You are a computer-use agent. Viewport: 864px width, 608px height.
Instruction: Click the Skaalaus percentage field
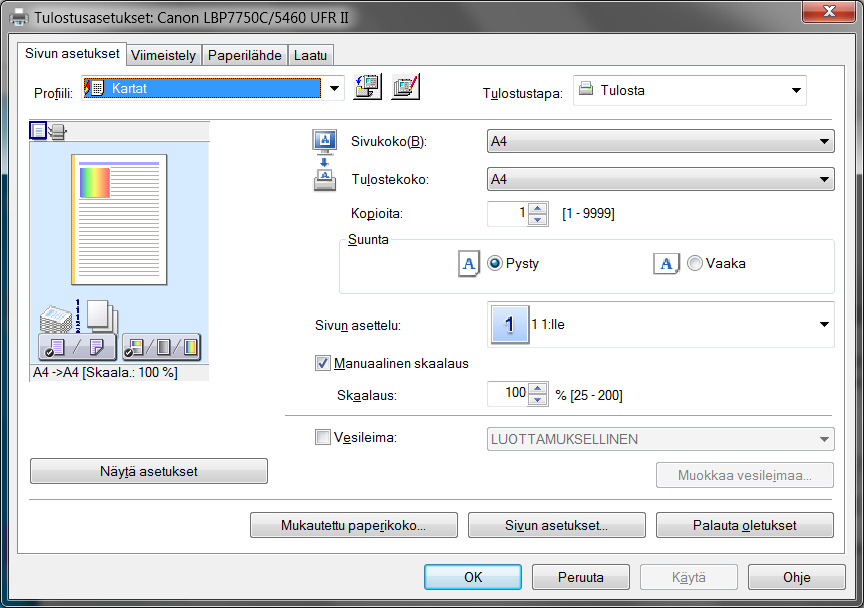(x=508, y=394)
